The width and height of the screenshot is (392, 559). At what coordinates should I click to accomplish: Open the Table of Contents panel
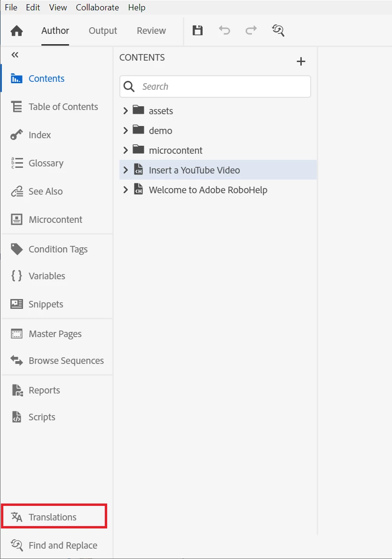(x=57, y=107)
